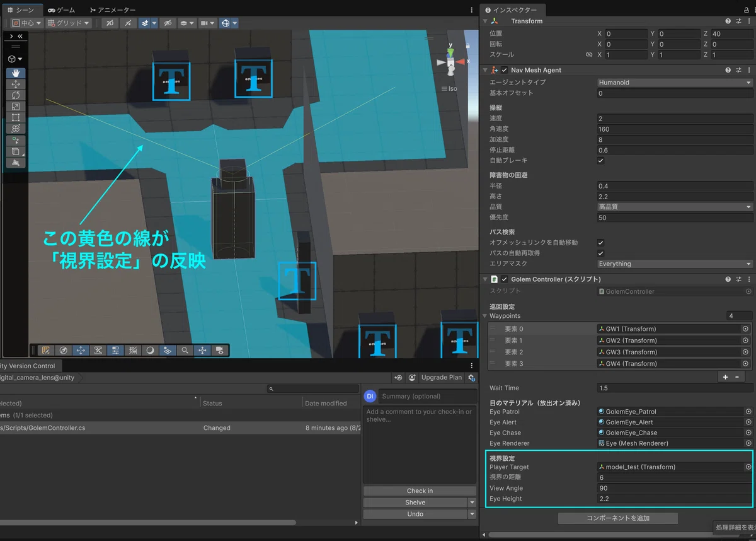
Task: Select the Move tool
Action: pos(16,84)
